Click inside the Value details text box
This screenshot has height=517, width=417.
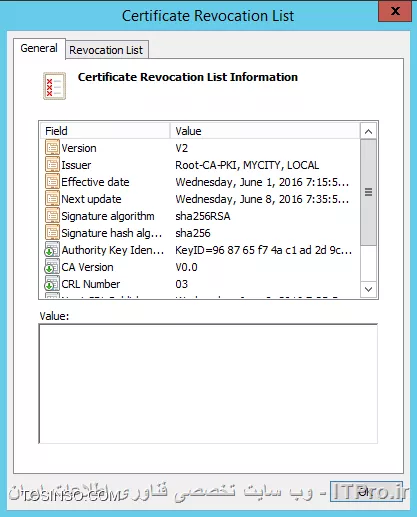(x=208, y=384)
